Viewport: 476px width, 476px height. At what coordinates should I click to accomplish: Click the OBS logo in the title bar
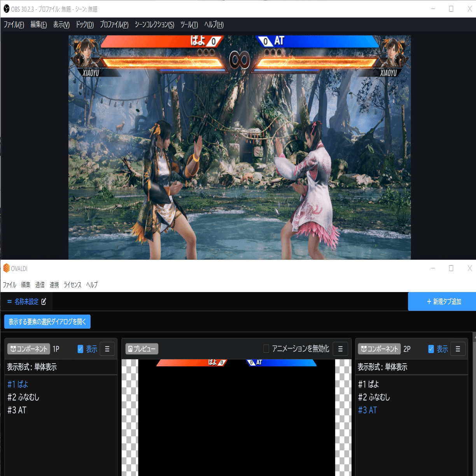(x=5, y=9)
